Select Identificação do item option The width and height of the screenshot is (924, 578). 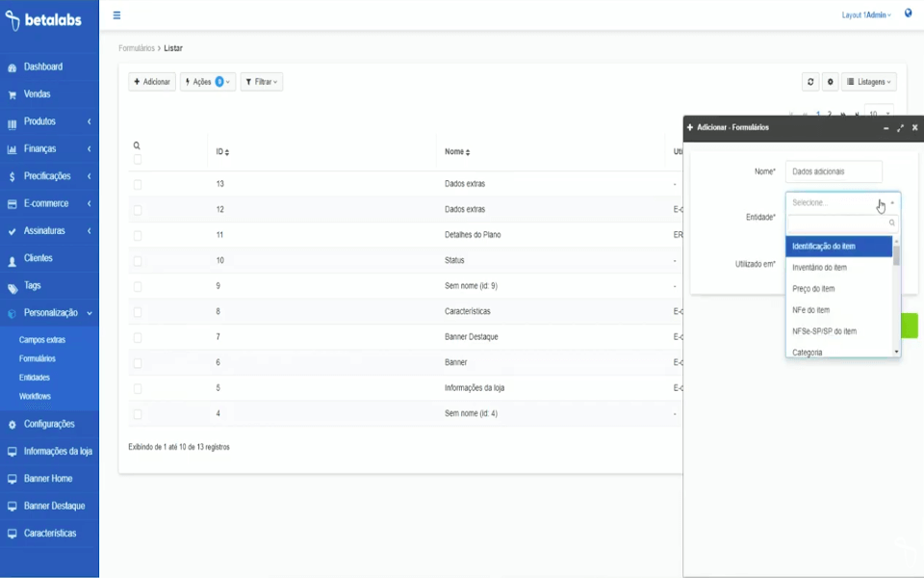(x=838, y=247)
